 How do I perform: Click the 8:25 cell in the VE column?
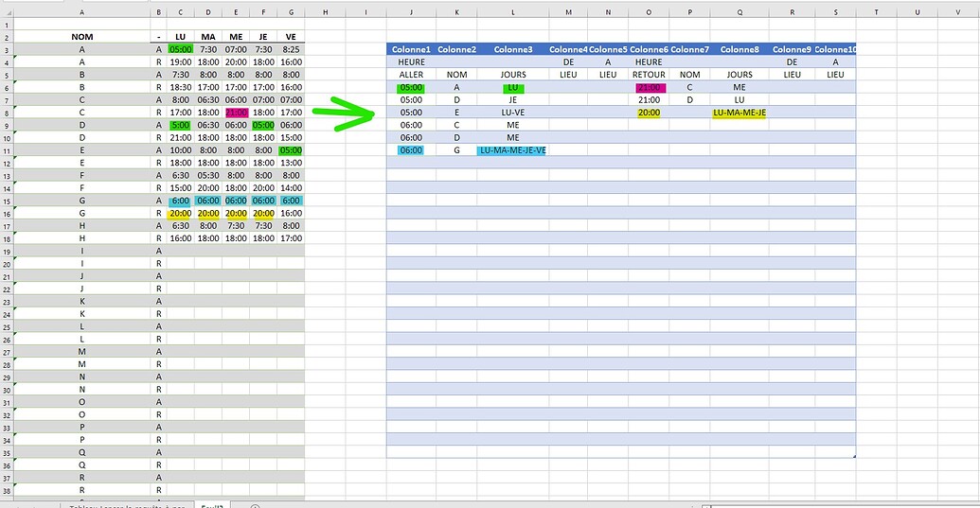coord(291,49)
